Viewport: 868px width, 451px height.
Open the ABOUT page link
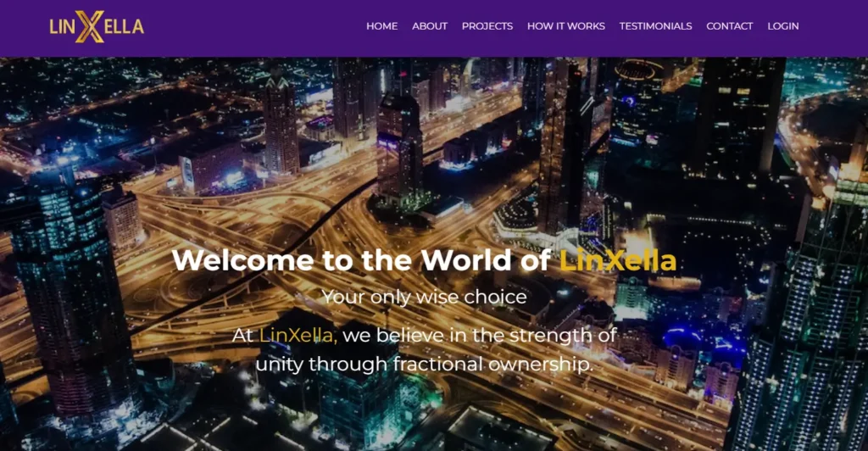pyautogui.click(x=430, y=26)
